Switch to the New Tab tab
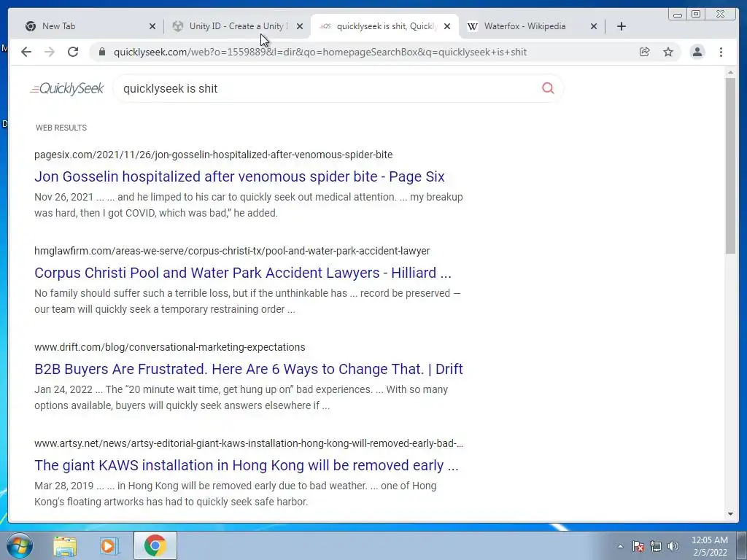Image resolution: width=747 pixels, height=560 pixels. click(x=86, y=26)
